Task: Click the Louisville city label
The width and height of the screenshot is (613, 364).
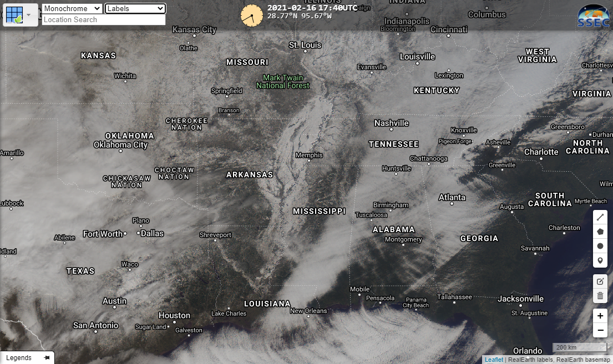Action: (417, 57)
